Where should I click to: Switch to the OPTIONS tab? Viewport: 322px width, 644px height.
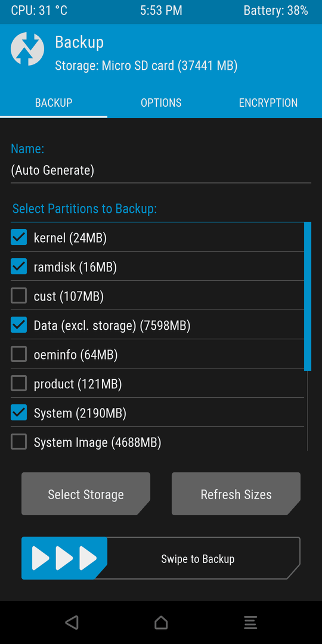[x=161, y=103]
